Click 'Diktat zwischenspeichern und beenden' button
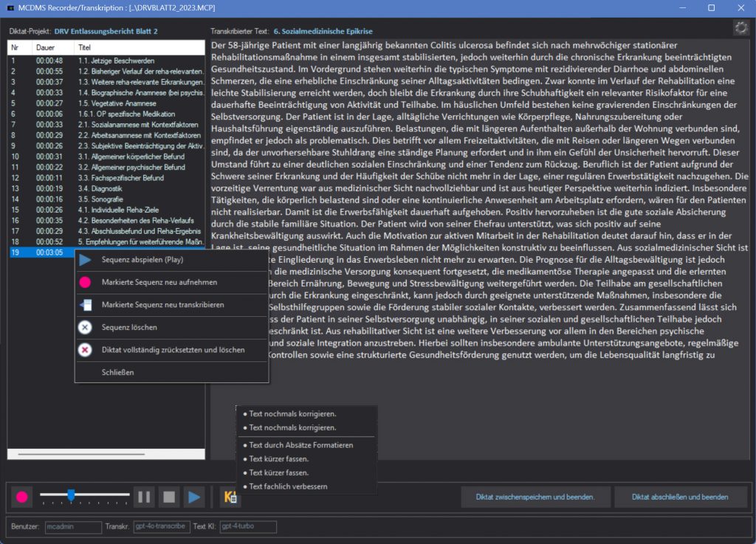The image size is (756, 544). point(535,497)
